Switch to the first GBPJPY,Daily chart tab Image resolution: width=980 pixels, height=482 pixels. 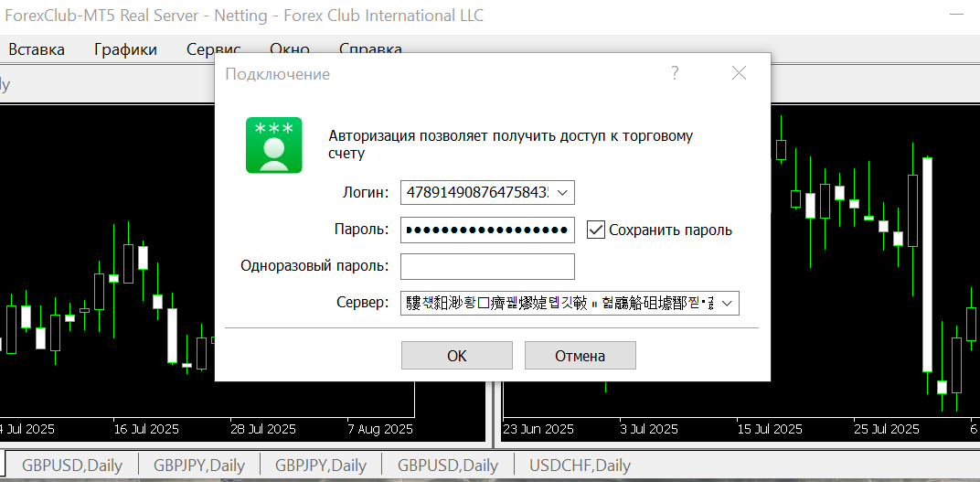point(198,466)
